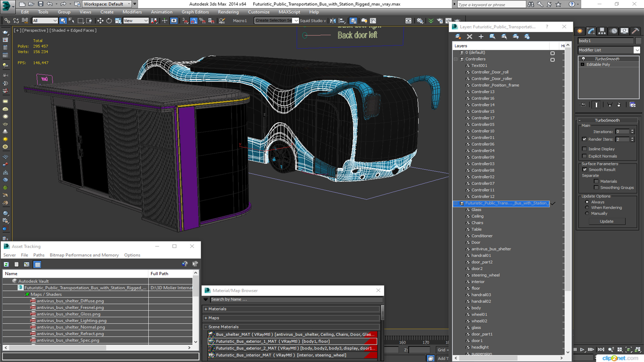This screenshot has height=362, width=644.
Task: Click Select Highlighted Objects icon in Layer dialog
Action: 492,37
